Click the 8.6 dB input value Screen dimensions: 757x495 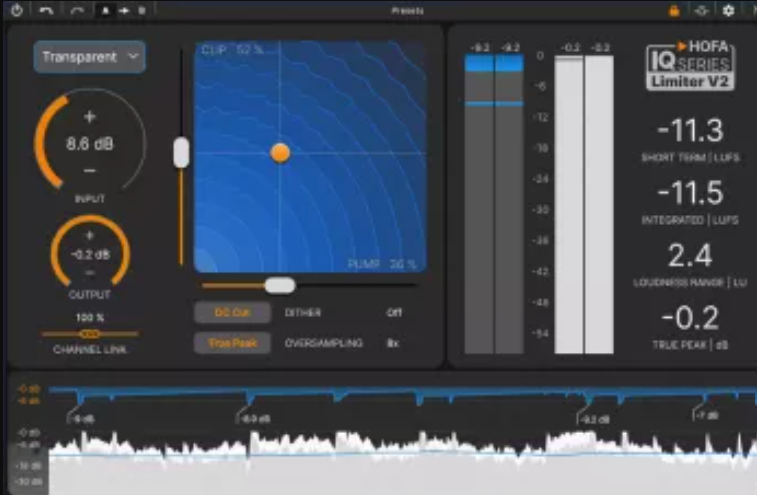90,144
